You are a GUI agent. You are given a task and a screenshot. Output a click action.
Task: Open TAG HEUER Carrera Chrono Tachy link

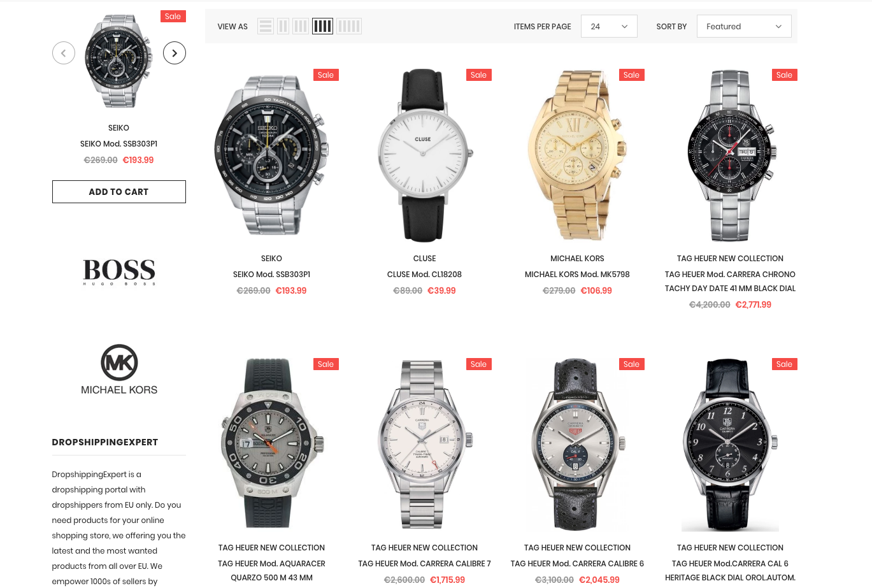point(730,282)
